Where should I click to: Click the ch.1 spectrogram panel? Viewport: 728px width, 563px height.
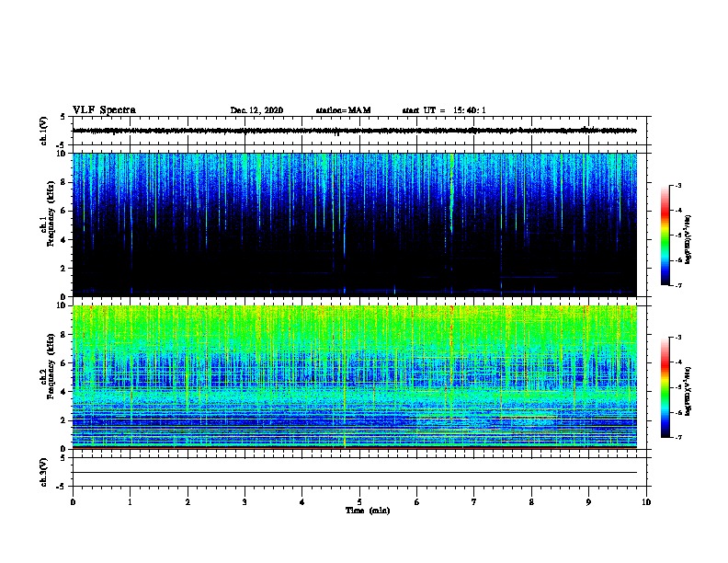point(354,224)
